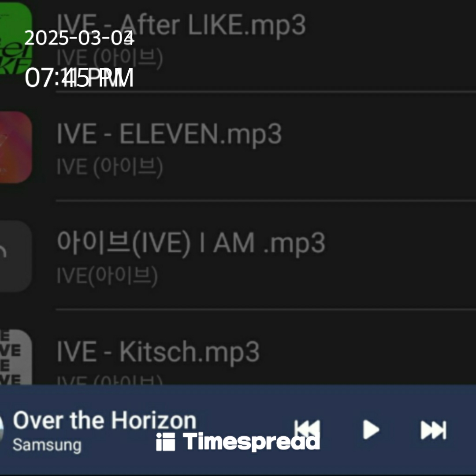Image resolution: width=476 pixels, height=476 pixels.
Task: Click the 07:45 PM time overlay
Action: point(79,78)
